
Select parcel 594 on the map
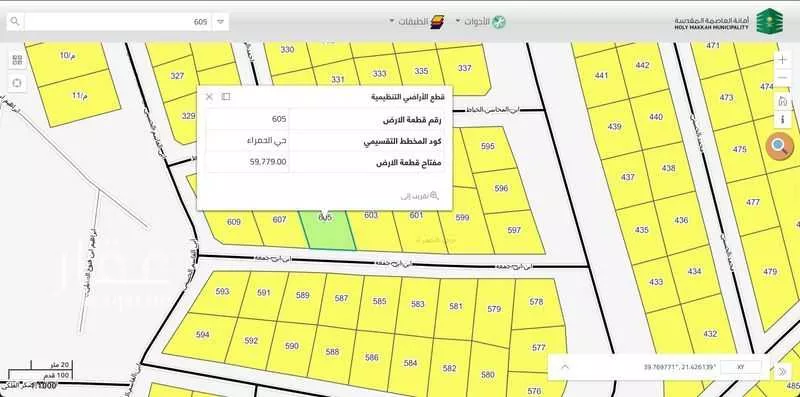203,335
